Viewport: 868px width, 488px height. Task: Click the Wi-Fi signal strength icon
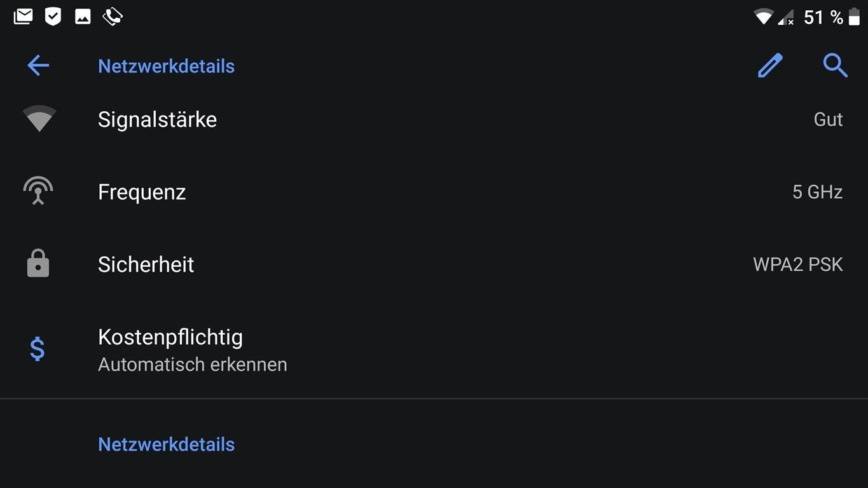coord(39,119)
